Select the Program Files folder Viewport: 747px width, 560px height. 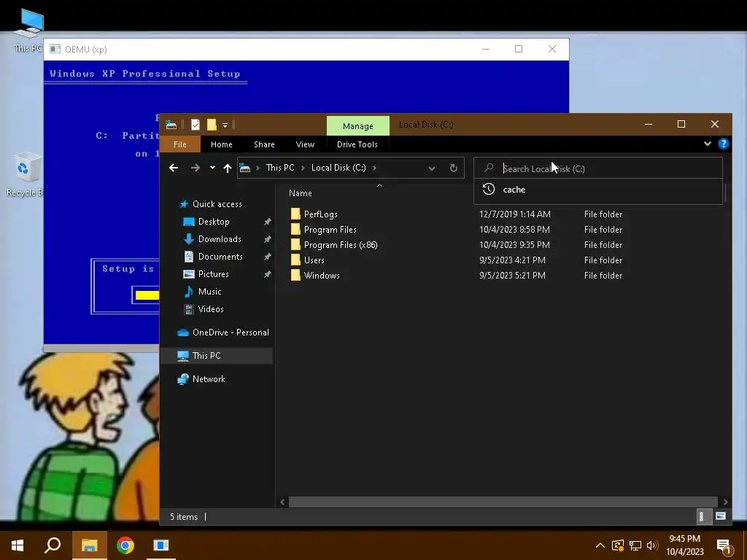click(x=330, y=230)
